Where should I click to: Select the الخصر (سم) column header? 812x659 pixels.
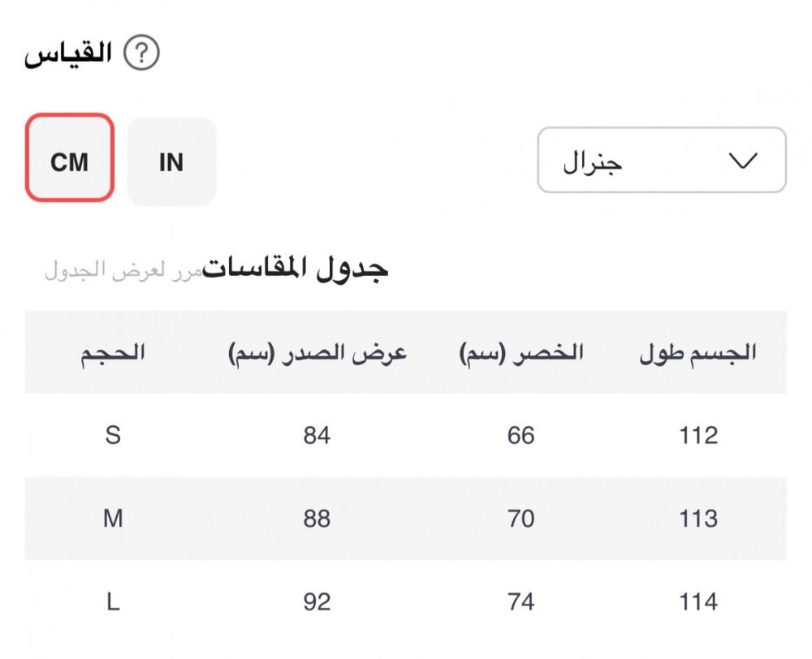tap(521, 353)
